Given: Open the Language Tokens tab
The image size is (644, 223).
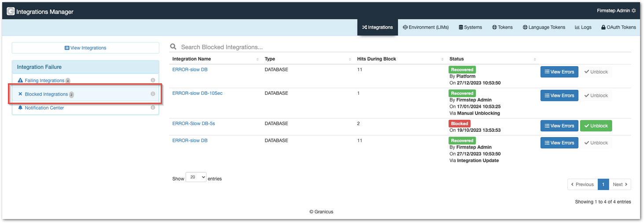Looking at the screenshot, I should click(x=544, y=27).
